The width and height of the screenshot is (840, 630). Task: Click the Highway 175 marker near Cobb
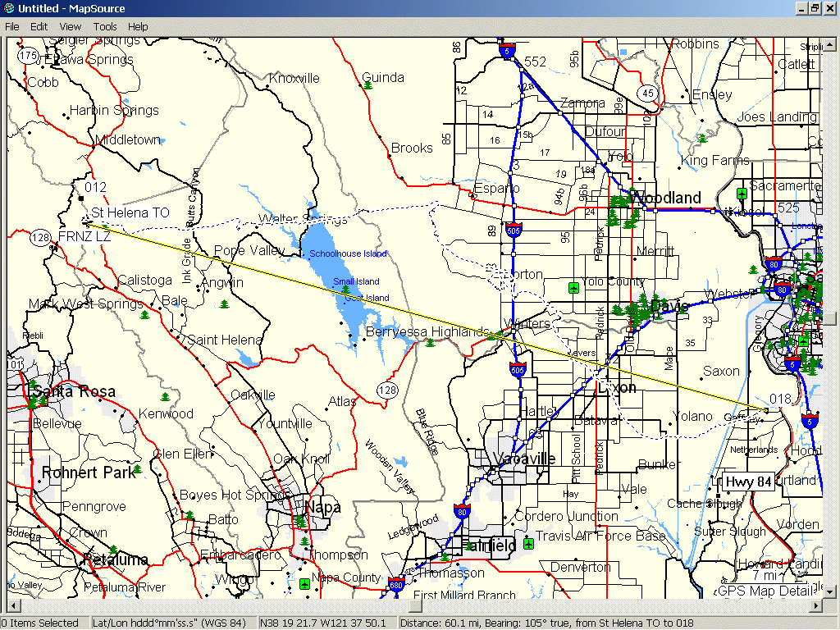pyautogui.click(x=27, y=55)
